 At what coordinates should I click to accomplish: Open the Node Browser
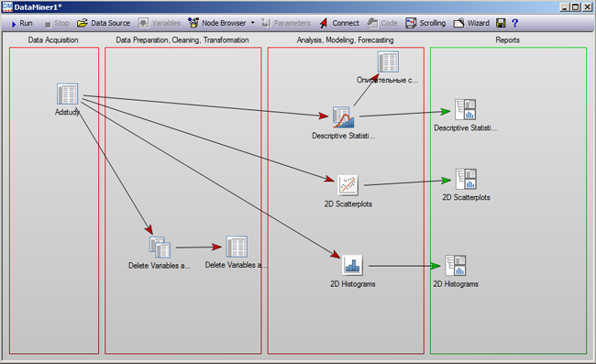217,23
